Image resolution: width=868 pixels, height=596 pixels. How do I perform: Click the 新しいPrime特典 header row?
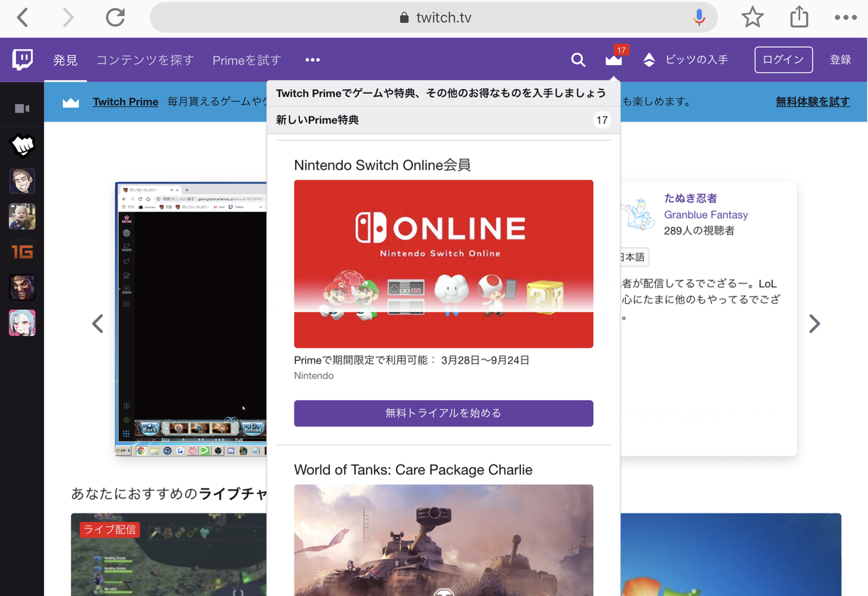443,120
